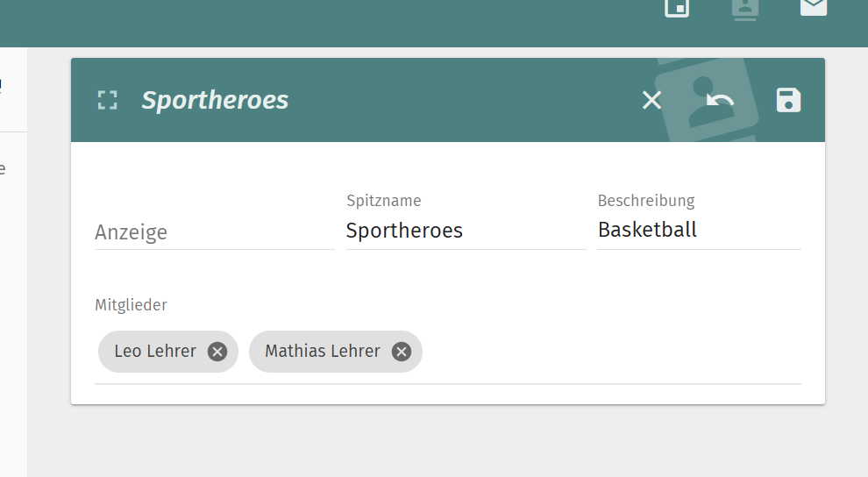Viewport: 868px width, 477px height.
Task: Click the Beschreibung label
Action: [645, 201]
